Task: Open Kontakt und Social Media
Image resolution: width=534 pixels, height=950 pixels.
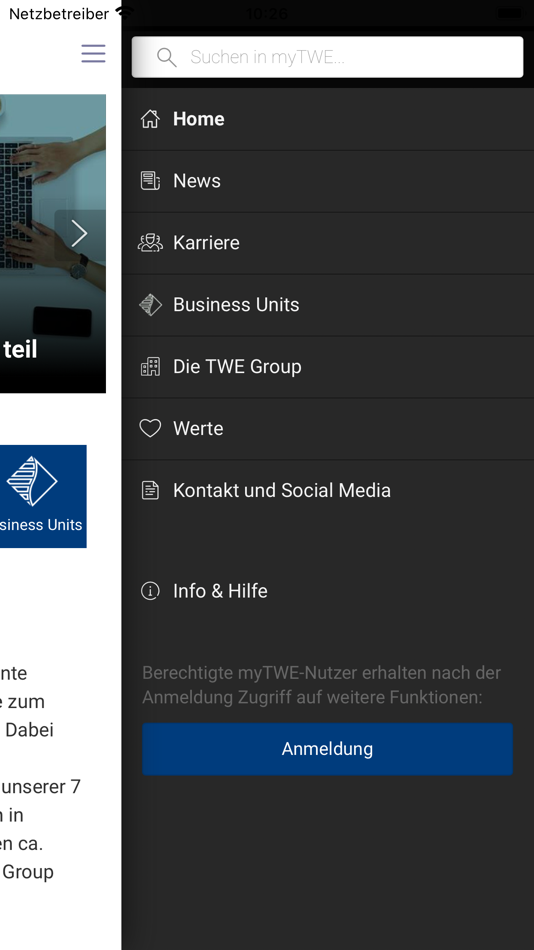Action: pyautogui.click(x=327, y=490)
